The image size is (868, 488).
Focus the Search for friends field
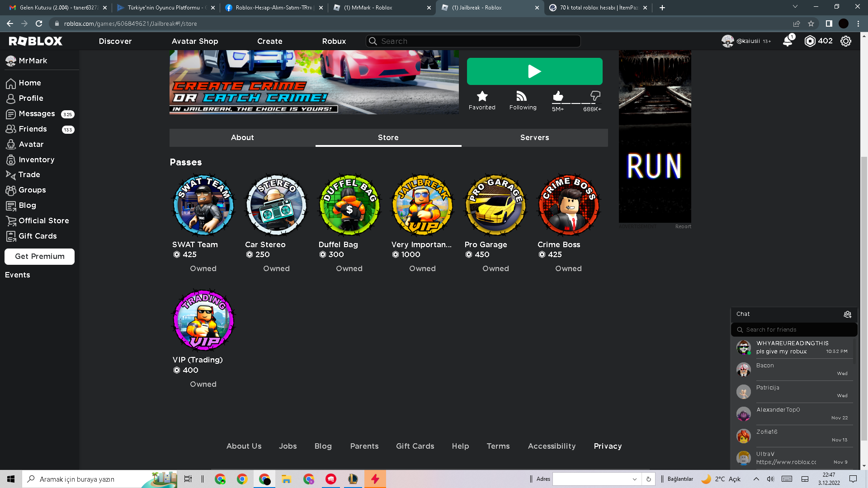pos(794,330)
